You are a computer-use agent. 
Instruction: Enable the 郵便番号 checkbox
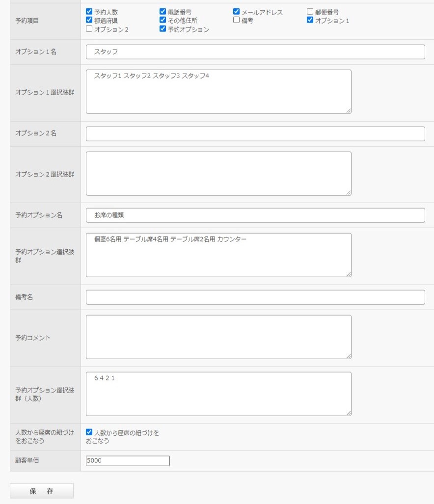tap(310, 11)
